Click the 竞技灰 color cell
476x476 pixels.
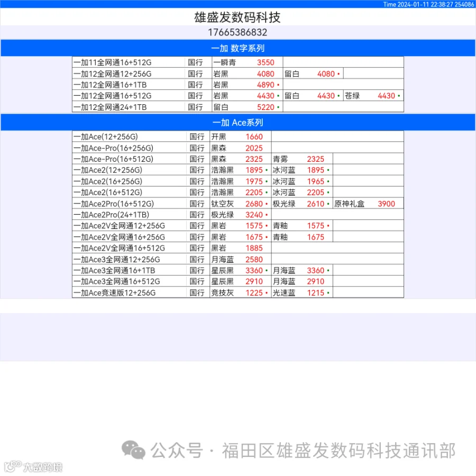click(223, 293)
